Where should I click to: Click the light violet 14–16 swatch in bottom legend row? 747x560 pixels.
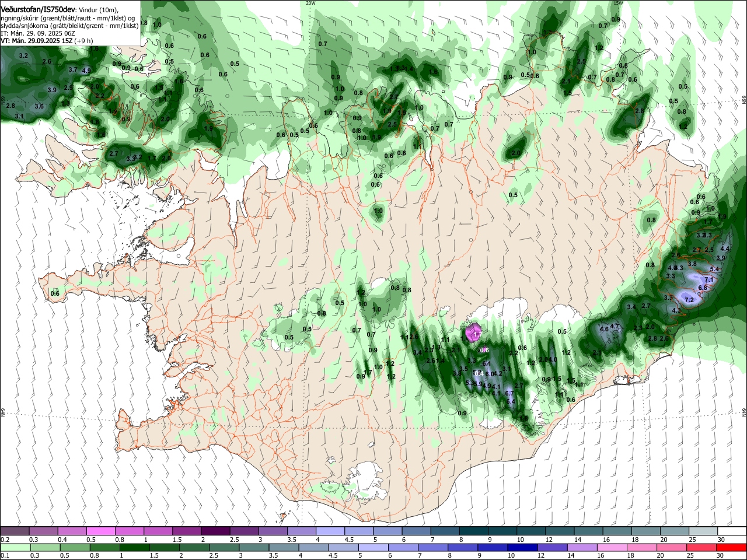[581, 548]
